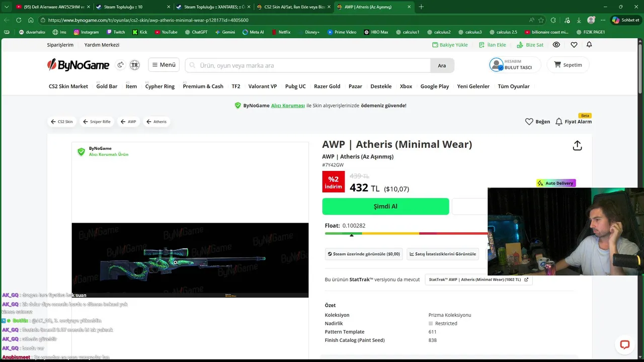View item on Steam ($0,00)
This screenshot has height=362, width=644.
pyautogui.click(x=364, y=254)
